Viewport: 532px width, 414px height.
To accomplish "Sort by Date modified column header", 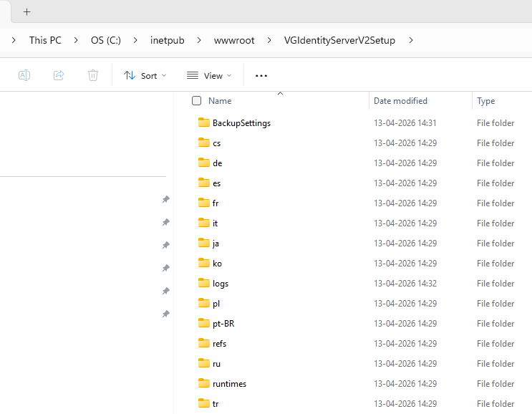I will click(400, 101).
